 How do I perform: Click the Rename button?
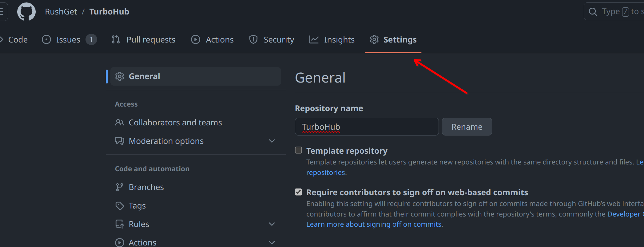point(467,127)
